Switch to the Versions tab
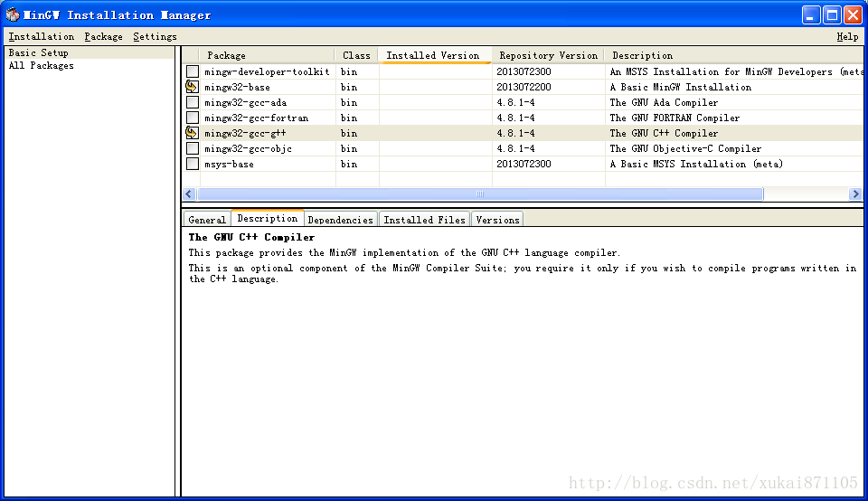This screenshot has width=868, height=501. pos(497,220)
